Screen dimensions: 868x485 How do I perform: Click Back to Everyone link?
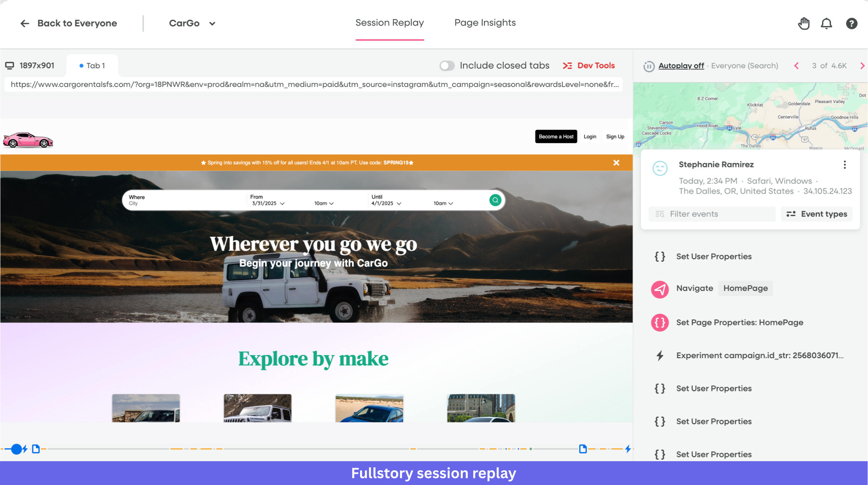click(68, 23)
